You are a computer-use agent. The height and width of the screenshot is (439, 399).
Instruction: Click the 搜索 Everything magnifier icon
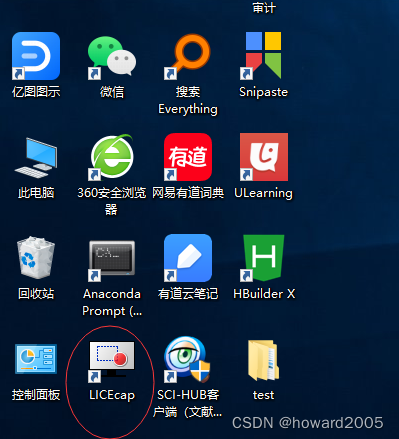click(x=188, y=56)
